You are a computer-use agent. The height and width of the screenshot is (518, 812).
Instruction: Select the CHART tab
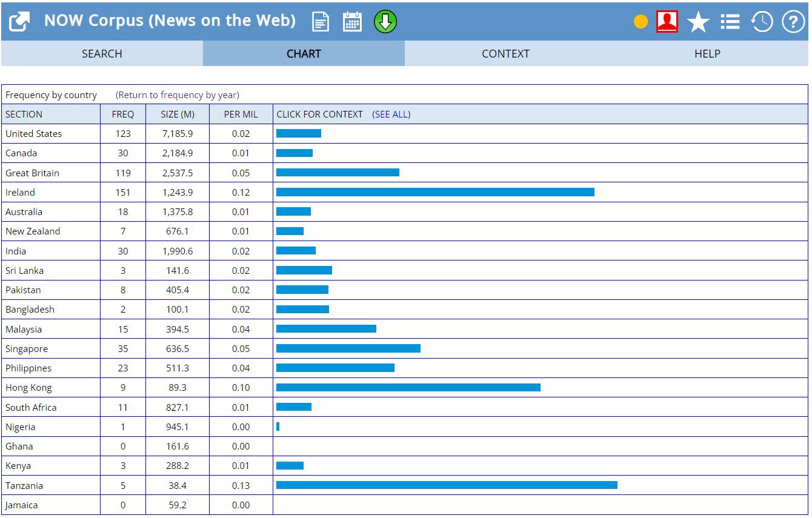pos(304,54)
